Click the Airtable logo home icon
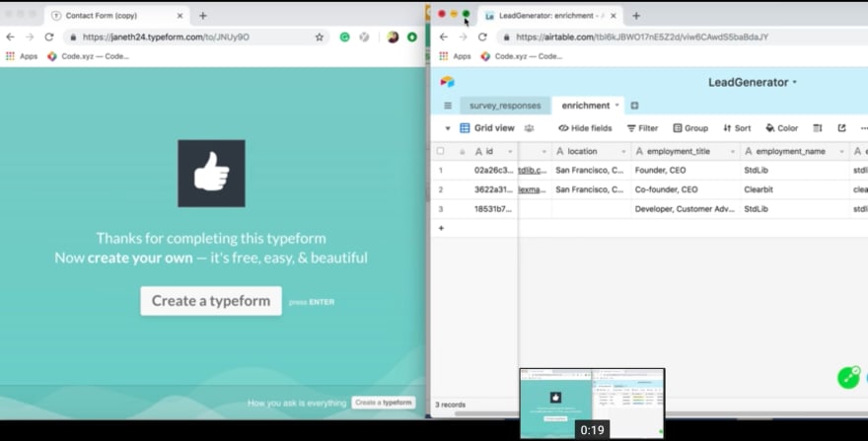Viewport: 868px width, 441px height. [x=447, y=82]
